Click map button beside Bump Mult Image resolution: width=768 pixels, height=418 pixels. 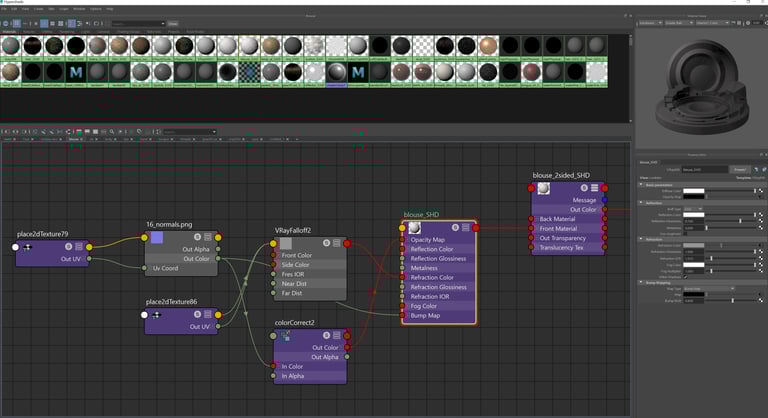click(761, 300)
